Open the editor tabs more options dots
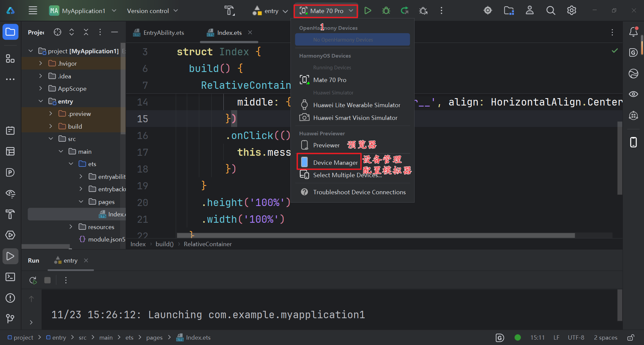This screenshot has height=345, width=644. tap(612, 32)
